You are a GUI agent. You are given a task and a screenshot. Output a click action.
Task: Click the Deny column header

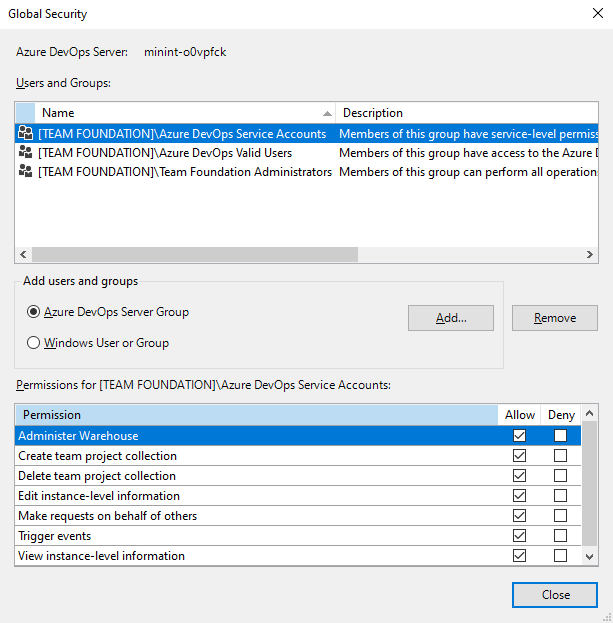pos(561,415)
